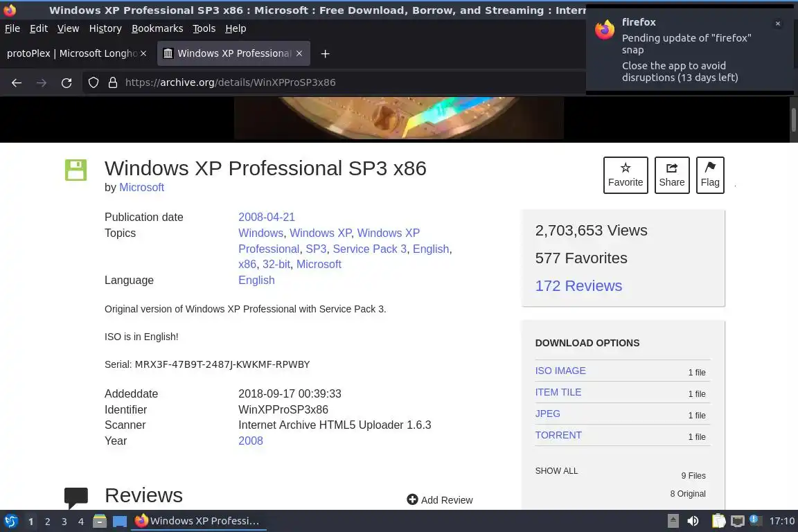This screenshot has height=532, width=798.
Task: Switch to virtual desktop 4
Action: tap(80, 522)
